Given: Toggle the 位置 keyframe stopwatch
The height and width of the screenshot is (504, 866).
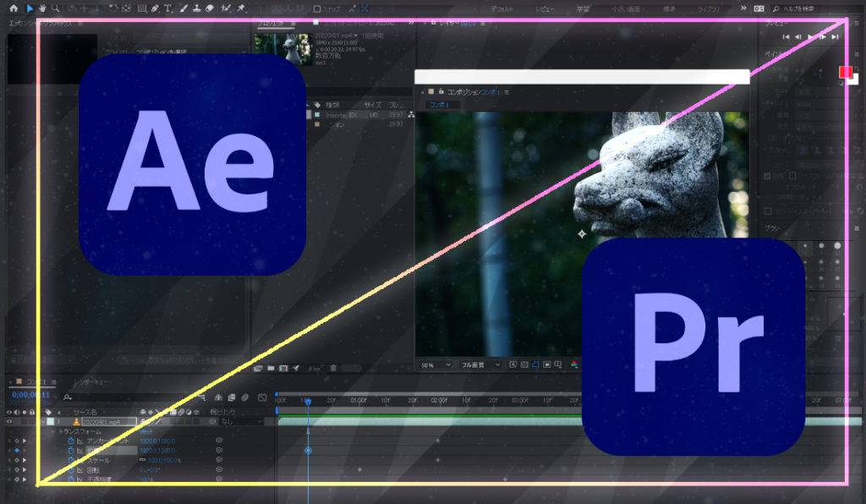Looking at the screenshot, I should [70, 450].
